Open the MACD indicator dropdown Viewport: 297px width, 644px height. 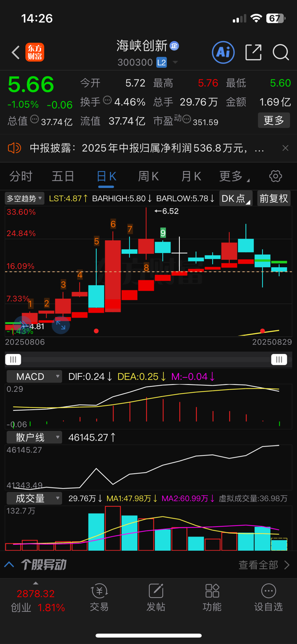pyautogui.click(x=34, y=376)
